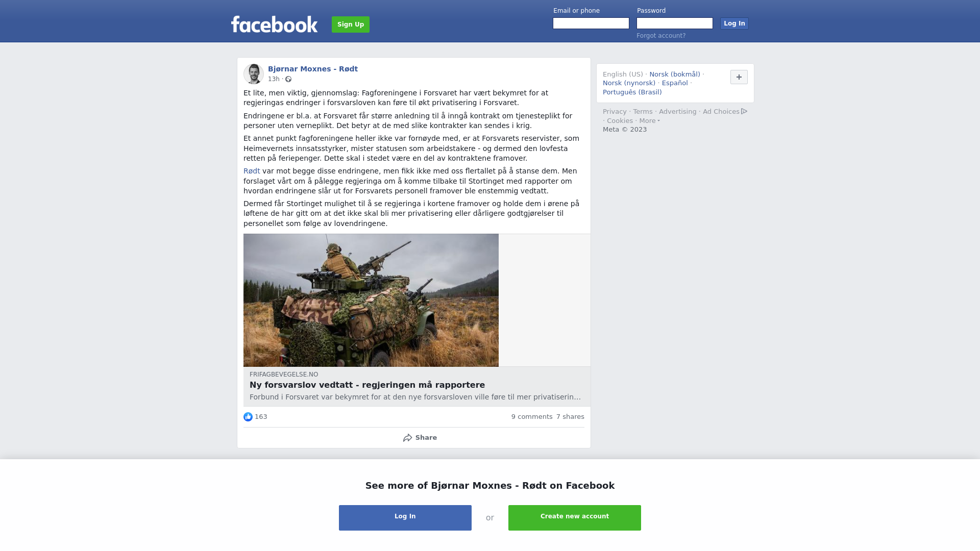View the 7 shares
Viewport: 980px width, 551px height.
(x=570, y=417)
